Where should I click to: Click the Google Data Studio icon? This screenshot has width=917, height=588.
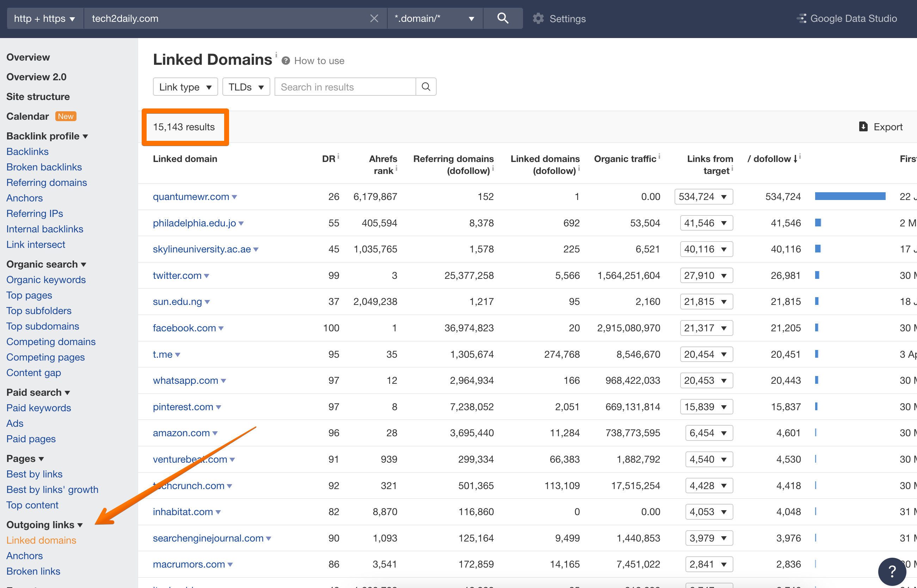[802, 18]
